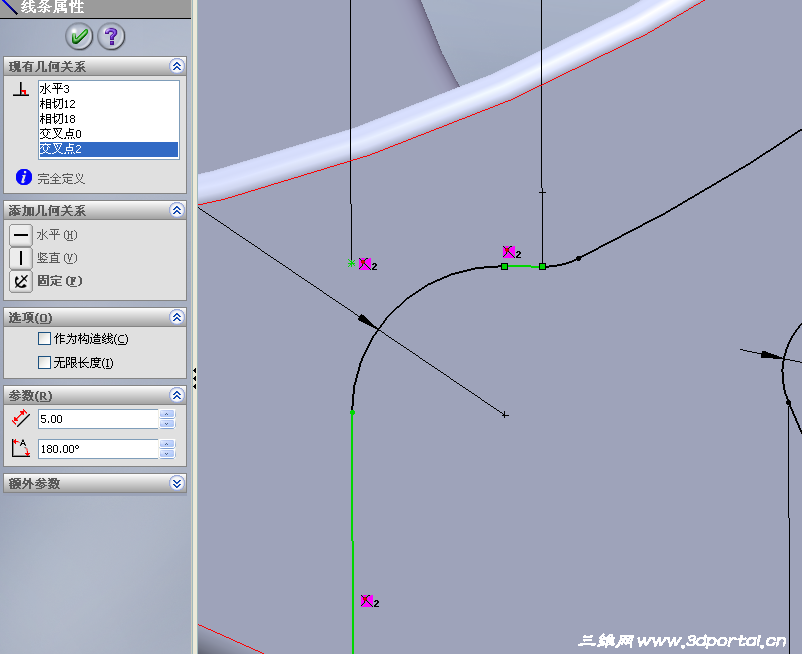Click the length field showing 5.00
Image resolution: width=802 pixels, height=654 pixels.
click(x=98, y=419)
